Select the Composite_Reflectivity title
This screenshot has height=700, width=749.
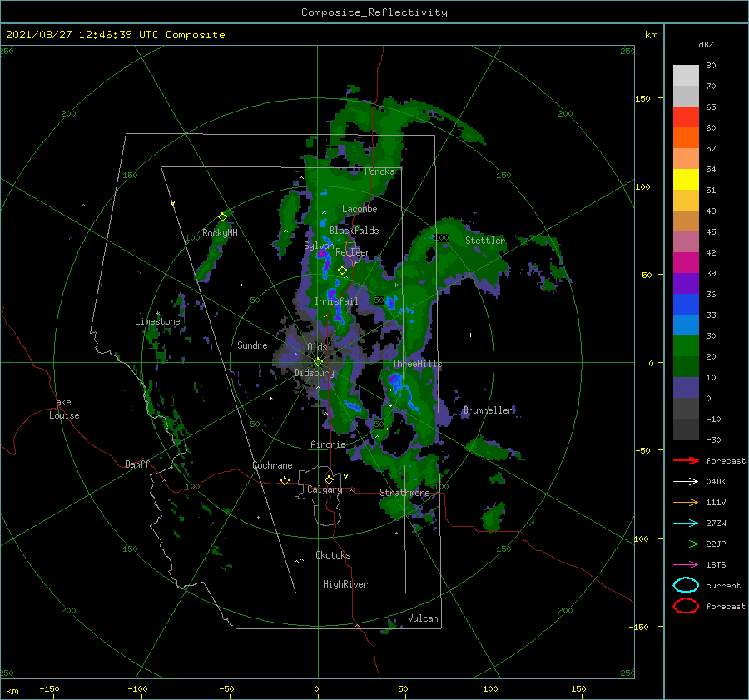[374, 12]
